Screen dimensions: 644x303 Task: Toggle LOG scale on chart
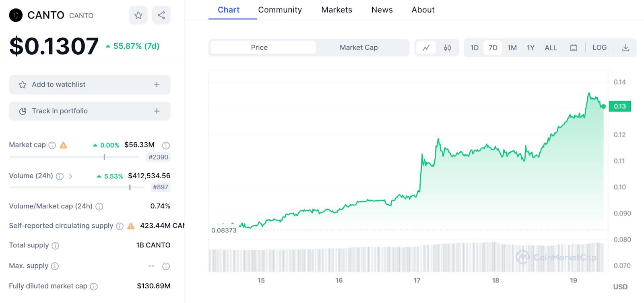(599, 48)
